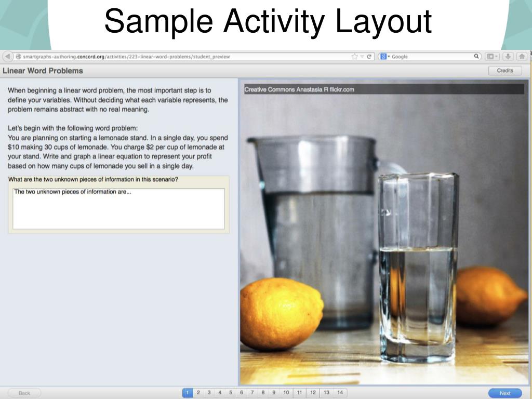Screen dimensions: 532x399
Task: Go back using browser back arrow
Action: click(x=7, y=56)
